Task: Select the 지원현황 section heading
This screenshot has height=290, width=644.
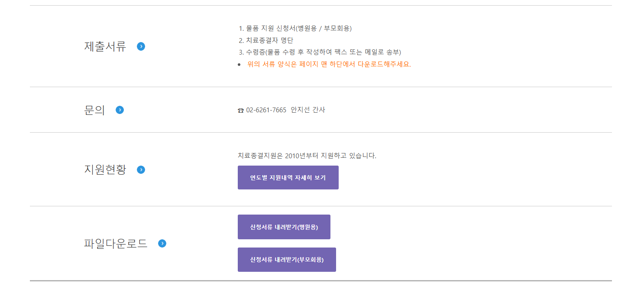Action: (x=105, y=169)
